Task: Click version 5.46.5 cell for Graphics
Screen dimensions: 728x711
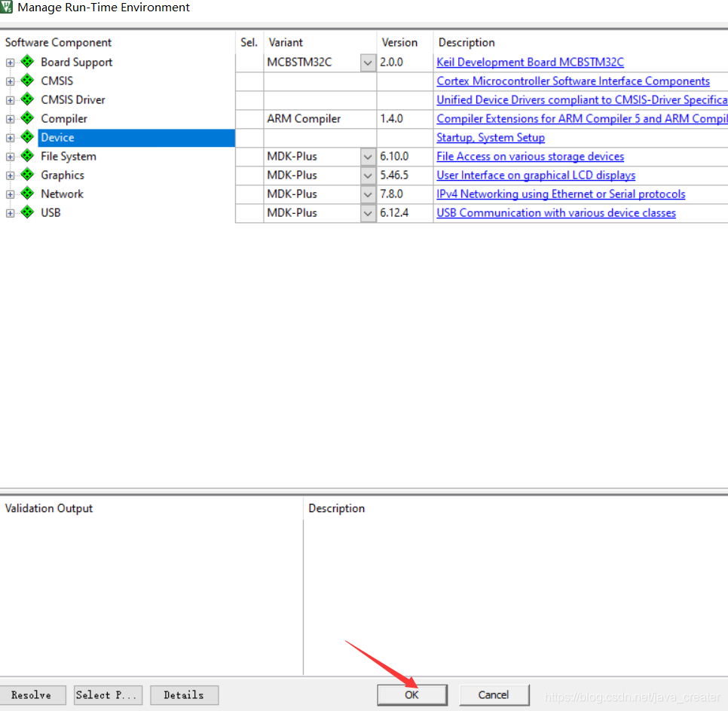Action: 405,175
